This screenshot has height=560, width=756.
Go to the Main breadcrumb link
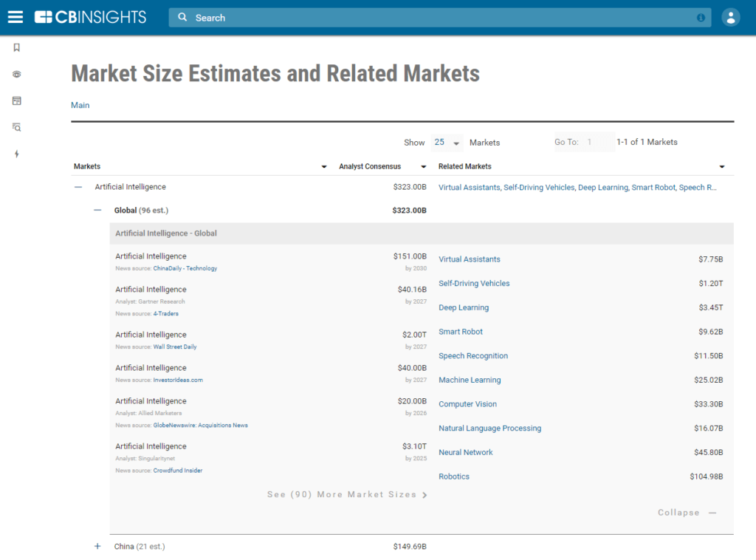tap(80, 105)
